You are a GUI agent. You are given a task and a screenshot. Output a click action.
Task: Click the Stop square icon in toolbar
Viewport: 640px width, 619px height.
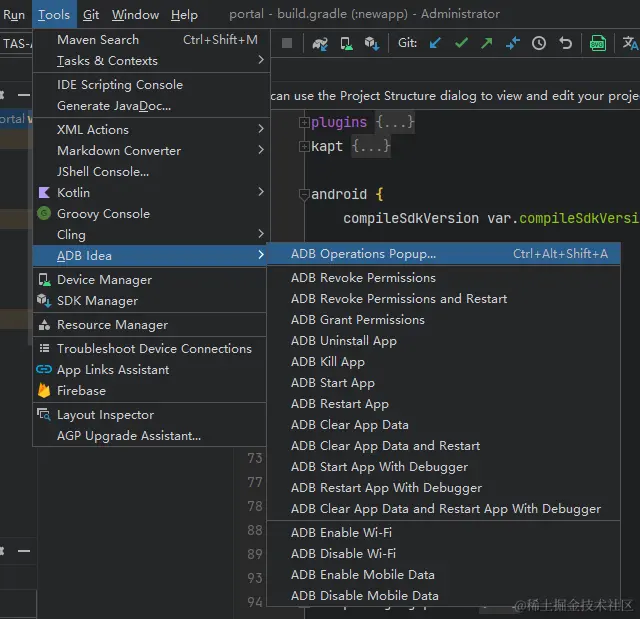coord(287,43)
